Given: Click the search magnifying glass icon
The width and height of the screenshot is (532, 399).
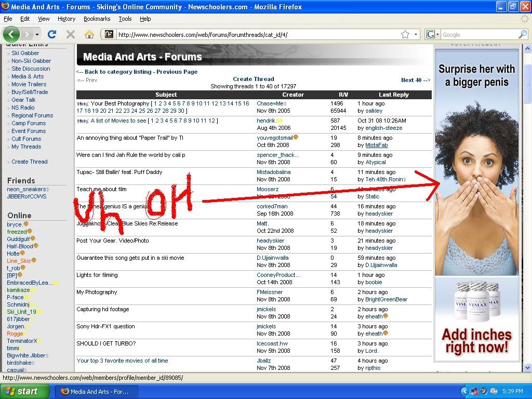Looking at the screenshot, I should pos(522,34).
